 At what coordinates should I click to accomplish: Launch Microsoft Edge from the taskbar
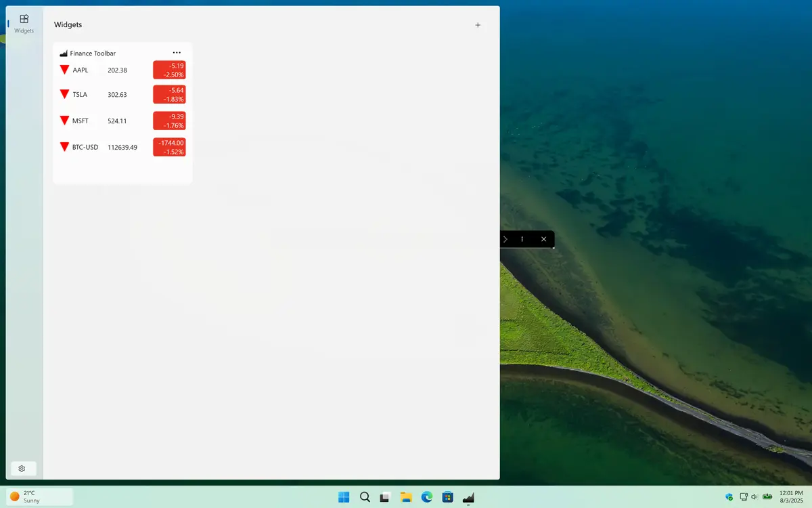[427, 497]
